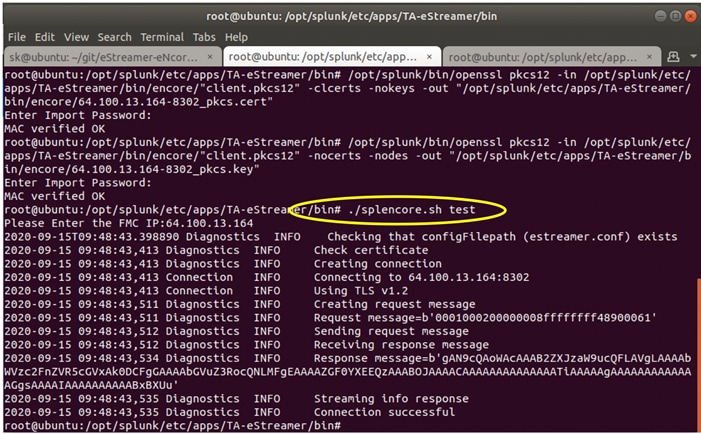Click 'Creating connection' log message
This screenshot has width=701, height=434.
click(377, 263)
